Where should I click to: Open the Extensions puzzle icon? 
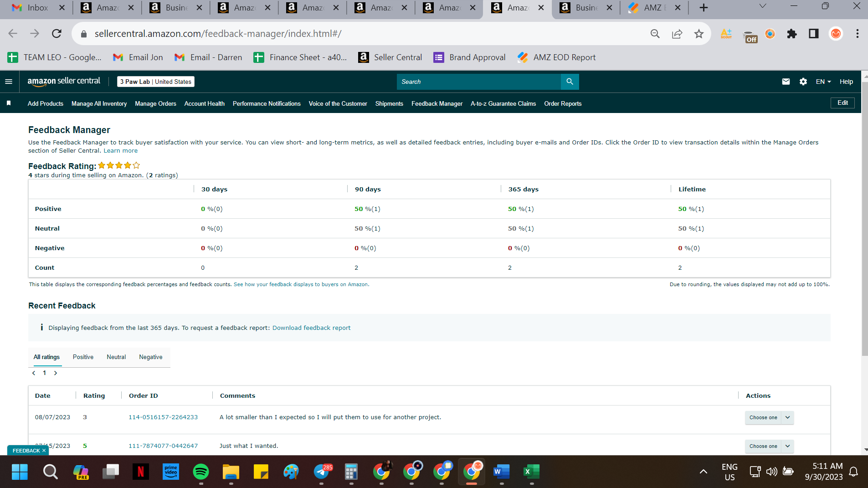pos(792,34)
